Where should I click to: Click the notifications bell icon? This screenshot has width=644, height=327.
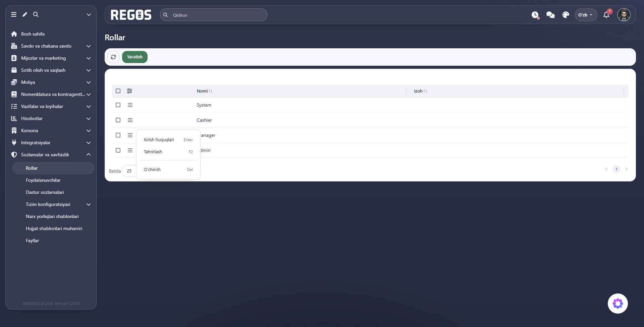click(606, 15)
